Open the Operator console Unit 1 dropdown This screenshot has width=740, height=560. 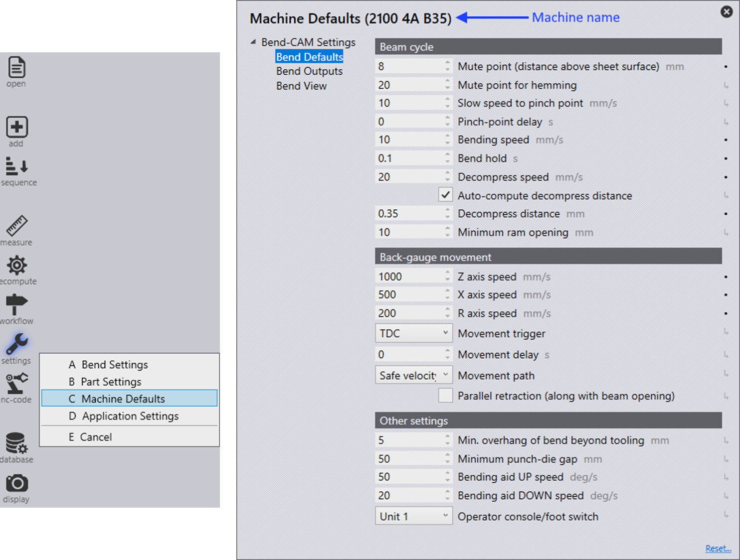tap(413, 516)
